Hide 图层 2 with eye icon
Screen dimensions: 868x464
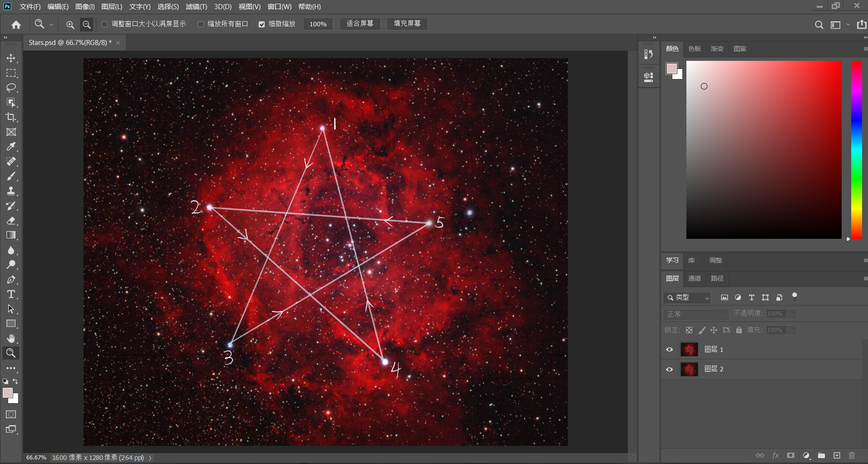669,369
